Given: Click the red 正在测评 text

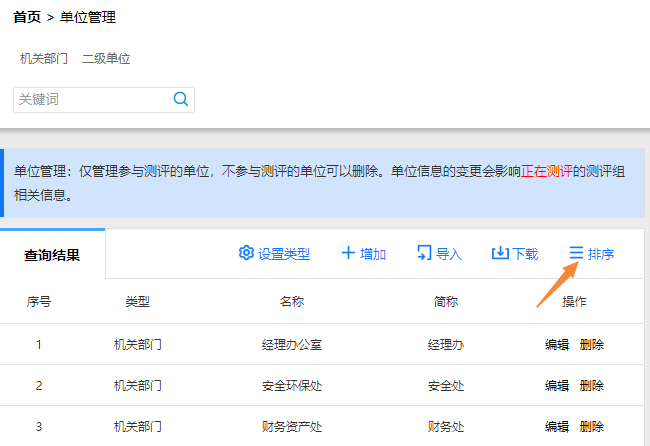Looking at the screenshot, I should click(546, 171).
